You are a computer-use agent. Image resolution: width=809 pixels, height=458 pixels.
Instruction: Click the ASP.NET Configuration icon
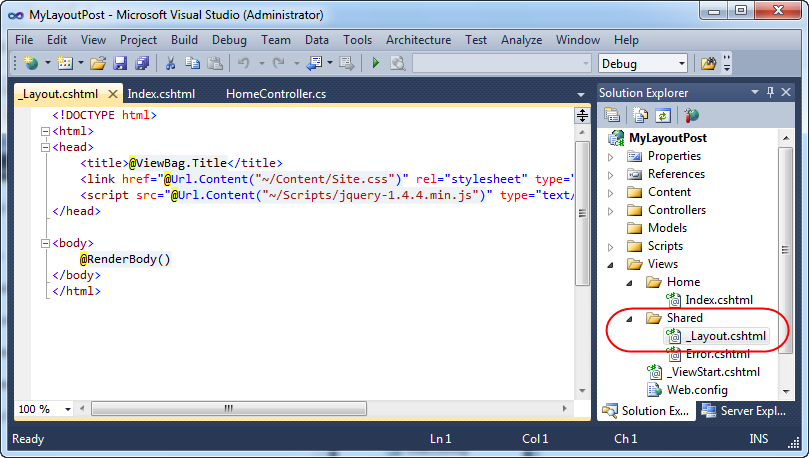pyautogui.click(x=691, y=115)
